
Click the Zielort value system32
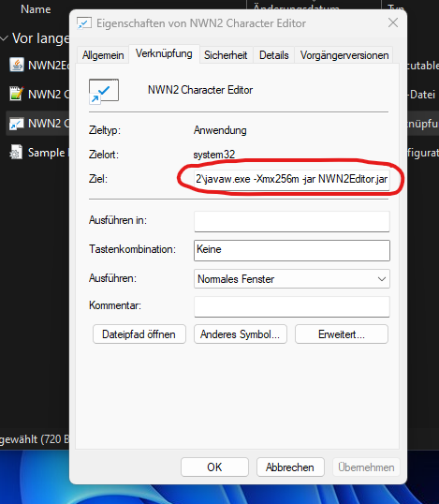[x=213, y=155]
